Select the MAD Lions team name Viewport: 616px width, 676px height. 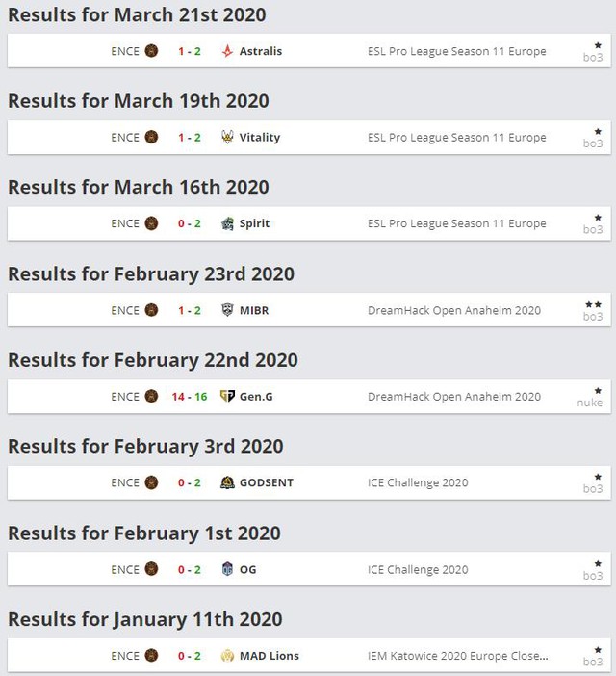[x=269, y=656]
